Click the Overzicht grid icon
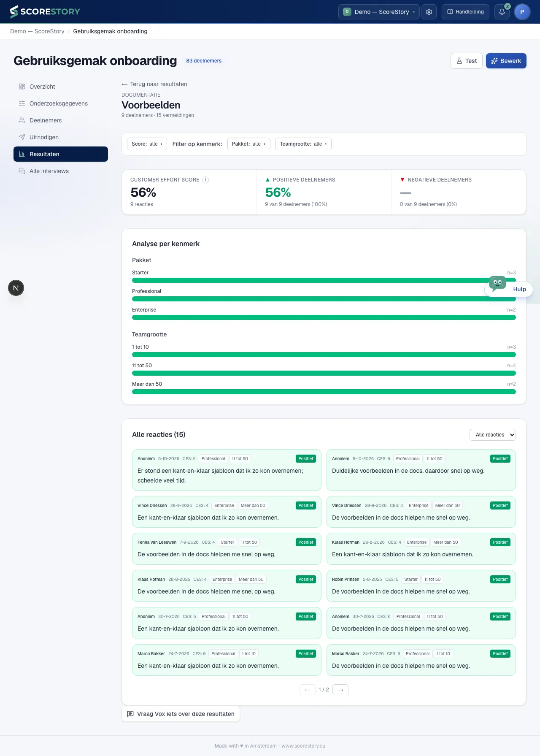The width and height of the screenshot is (540, 756). tap(22, 87)
